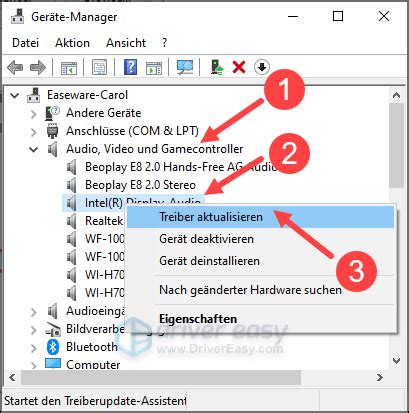The height and width of the screenshot is (413, 409).
Task: Click the Bildverarbeitung camera icon
Action: pyautogui.click(x=53, y=329)
